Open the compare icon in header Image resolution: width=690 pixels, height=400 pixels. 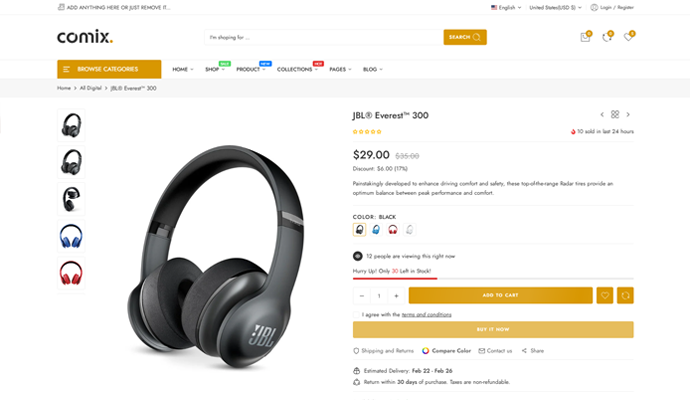coord(606,37)
